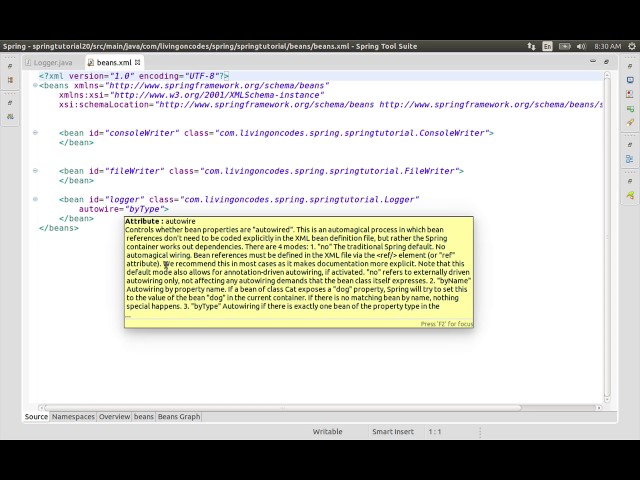Click the Logger class attribute value
This screenshot has height=480, width=640.
(299, 200)
